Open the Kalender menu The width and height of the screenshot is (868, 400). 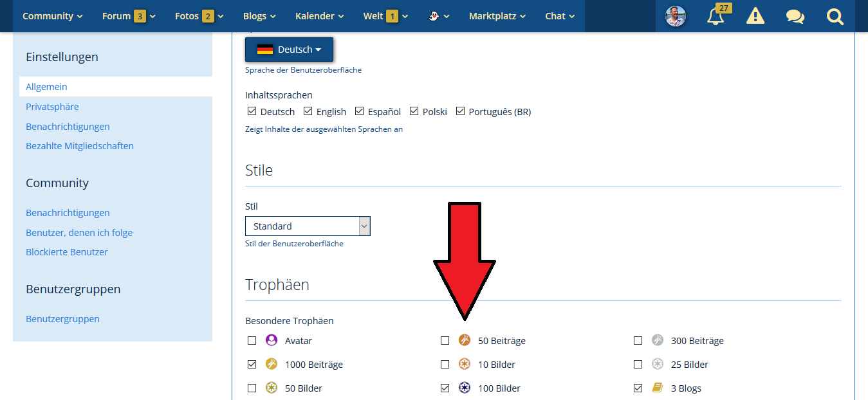coord(319,16)
